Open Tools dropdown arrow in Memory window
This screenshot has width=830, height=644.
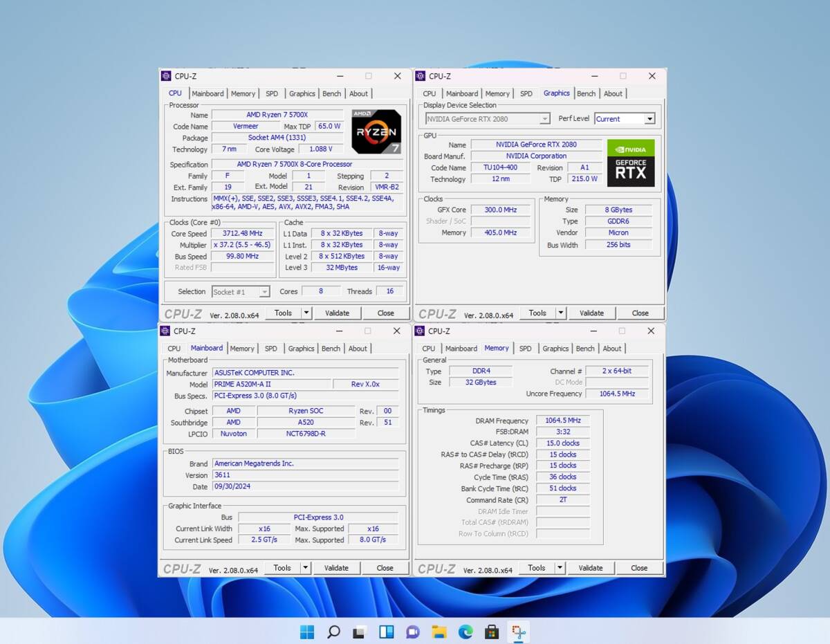point(560,568)
